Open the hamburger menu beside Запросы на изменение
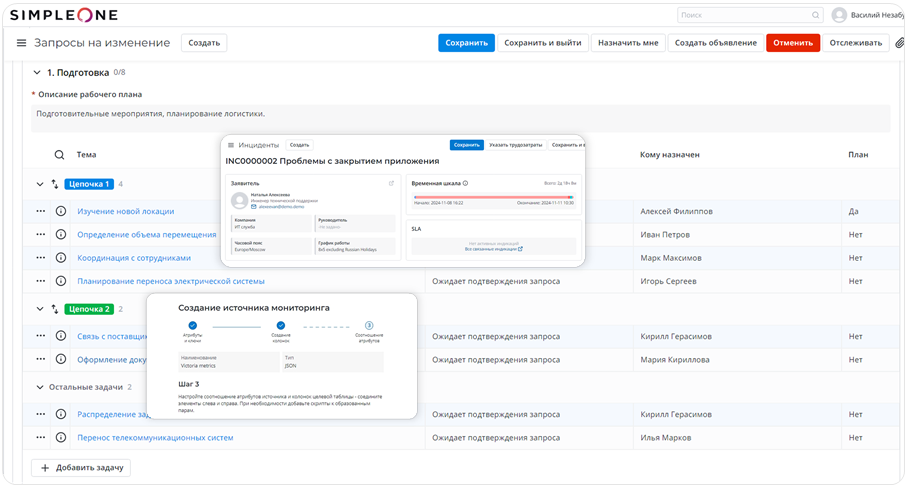 (21, 43)
